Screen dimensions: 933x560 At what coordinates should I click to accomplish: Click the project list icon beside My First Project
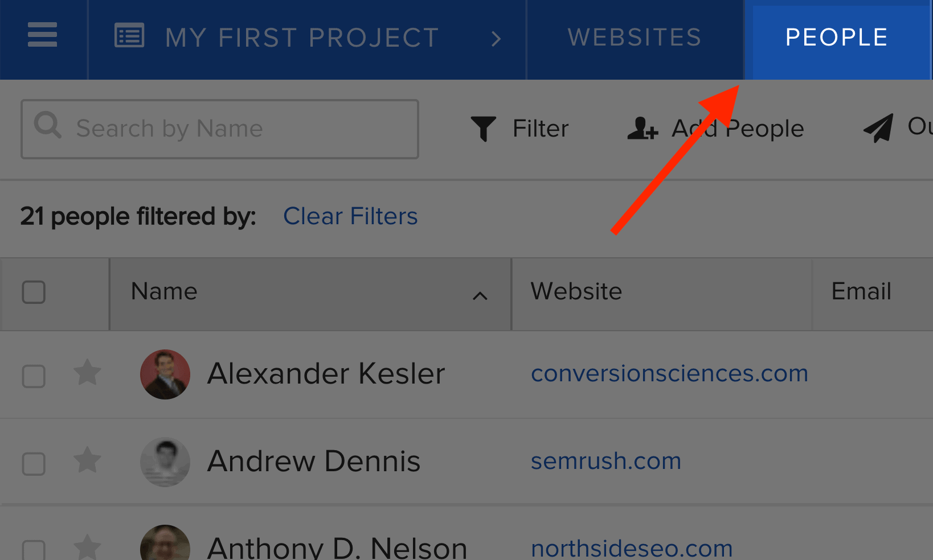pyautogui.click(x=129, y=35)
